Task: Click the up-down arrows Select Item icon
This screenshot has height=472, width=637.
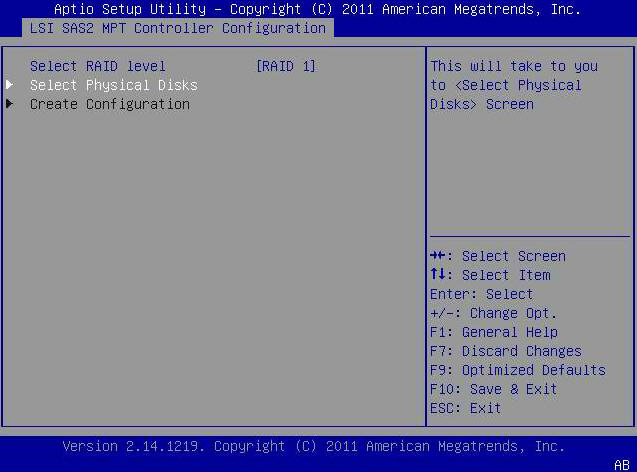Action: click(438, 274)
